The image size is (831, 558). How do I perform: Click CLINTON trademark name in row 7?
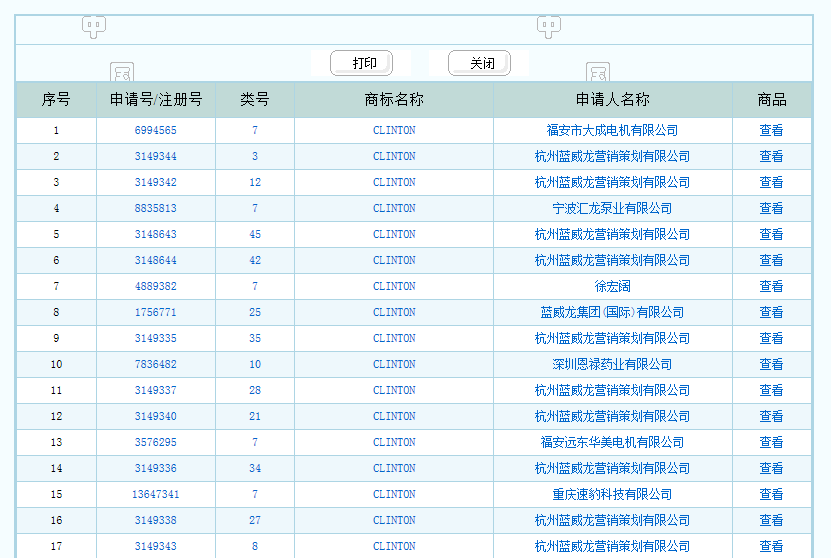394,286
